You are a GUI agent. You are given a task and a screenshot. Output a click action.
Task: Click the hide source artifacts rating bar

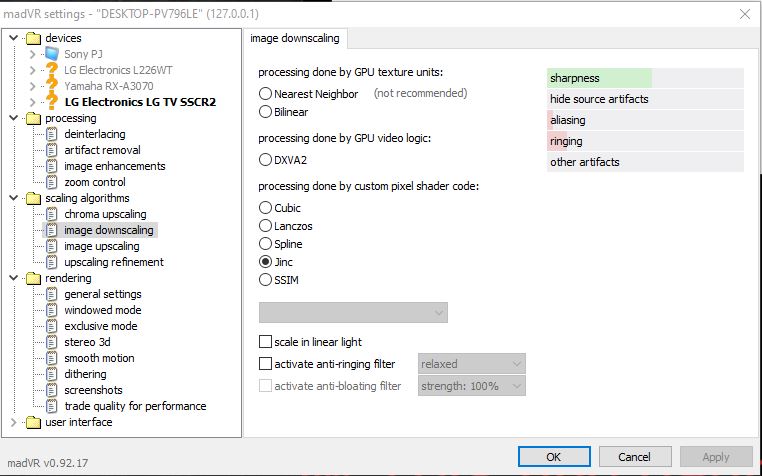click(x=645, y=99)
